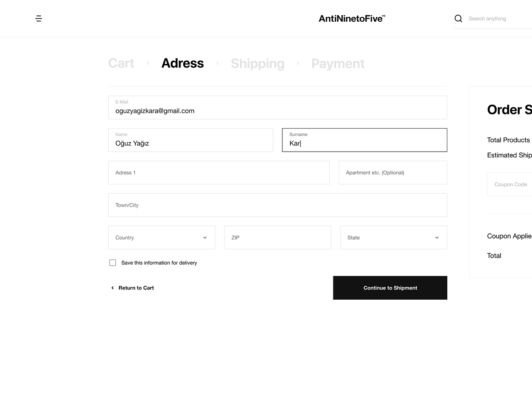532x399 pixels.
Task: Click the AntiNinetoFive logo
Action: pos(352,18)
